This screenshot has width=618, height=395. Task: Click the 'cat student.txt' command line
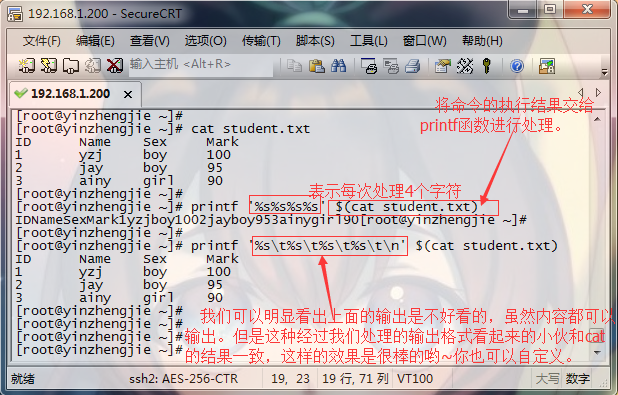163,129
